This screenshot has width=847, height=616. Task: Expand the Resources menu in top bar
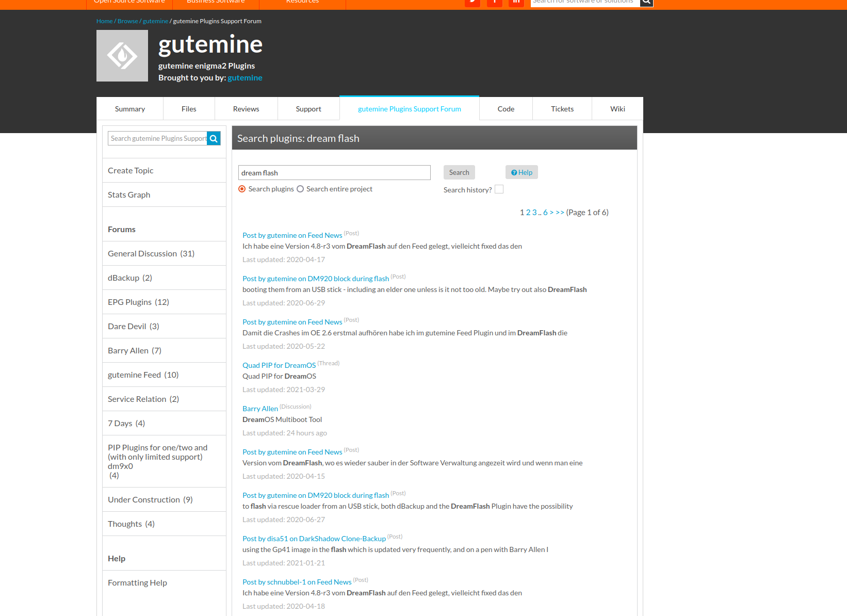[x=302, y=2]
